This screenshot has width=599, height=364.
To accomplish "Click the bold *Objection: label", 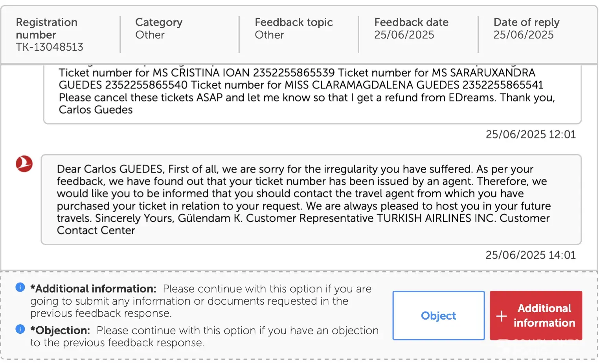I will [x=61, y=331].
